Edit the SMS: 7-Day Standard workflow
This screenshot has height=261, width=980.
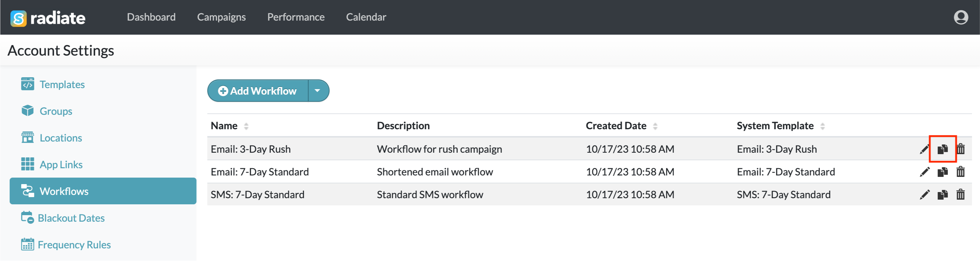(924, 195)
